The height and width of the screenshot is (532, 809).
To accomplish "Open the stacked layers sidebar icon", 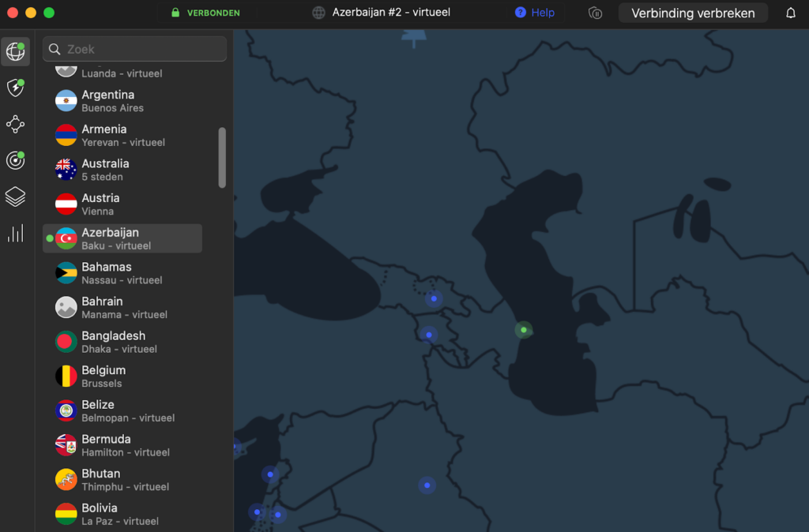I will tap(16, 197).
